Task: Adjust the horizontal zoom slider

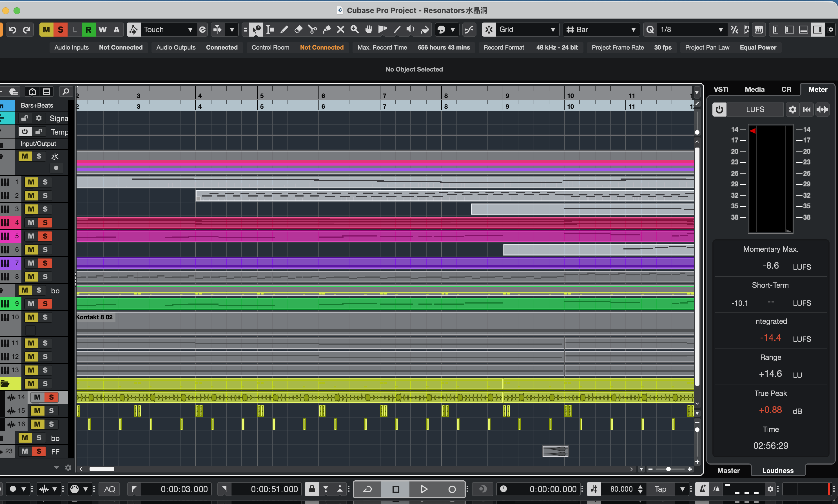Action: [668, 469]
